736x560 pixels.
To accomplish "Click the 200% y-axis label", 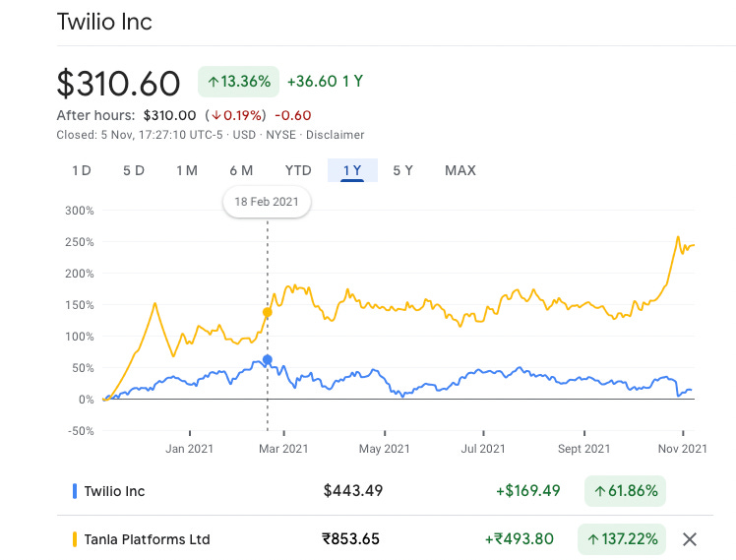I will click(x=80, y=274).
